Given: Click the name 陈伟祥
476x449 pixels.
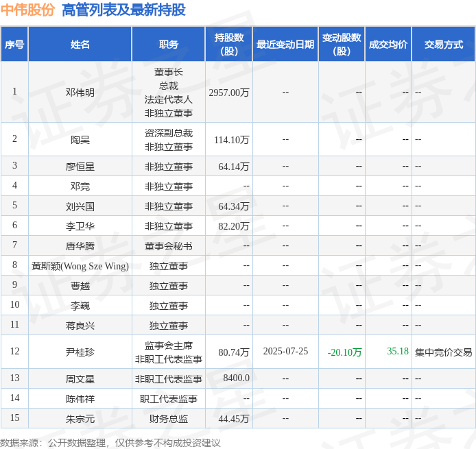Looking at the screenshot, I should coord(80,399).
